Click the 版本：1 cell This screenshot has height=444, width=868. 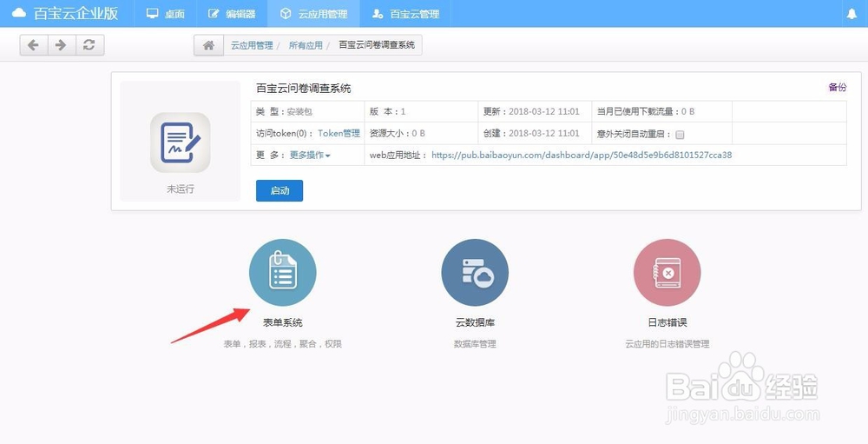[x=421, y=111]
